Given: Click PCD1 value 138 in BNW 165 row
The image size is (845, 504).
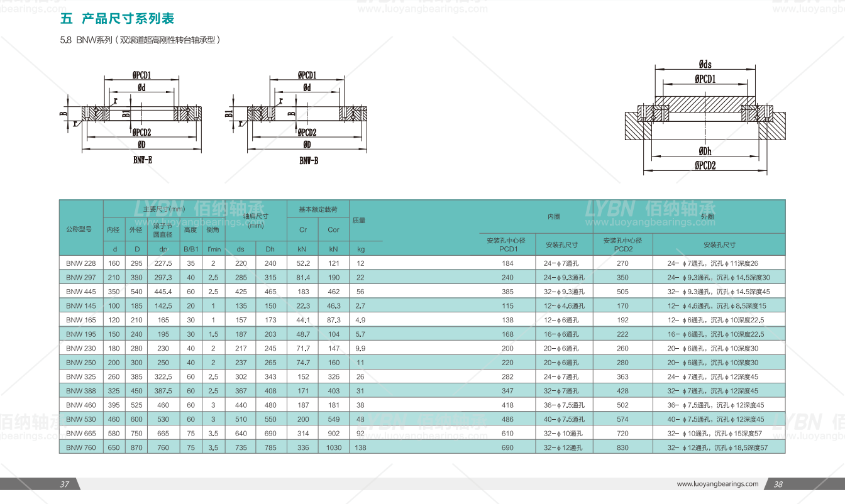Looking at the screenshot, I should pos(507,320).
